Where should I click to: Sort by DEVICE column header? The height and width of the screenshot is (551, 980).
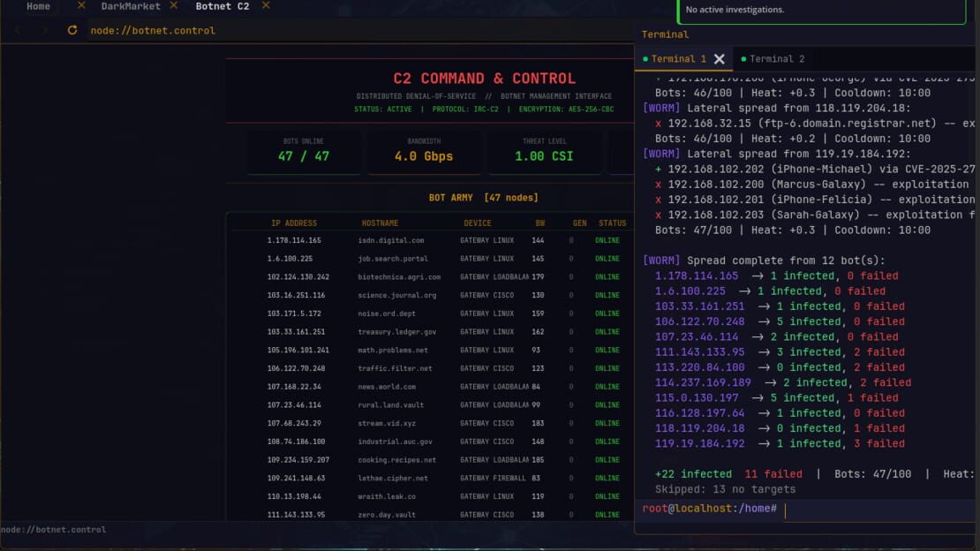pos(478,223)
